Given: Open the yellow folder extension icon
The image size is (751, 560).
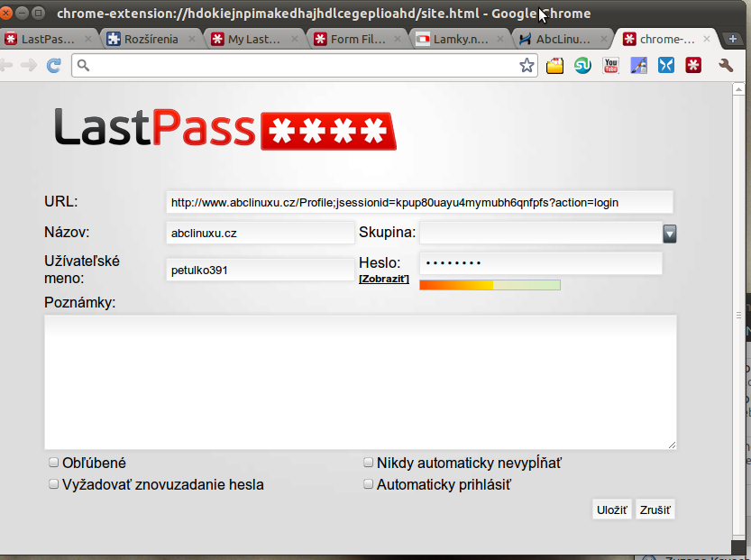Looking at the screenshot, I should [554, 65].
